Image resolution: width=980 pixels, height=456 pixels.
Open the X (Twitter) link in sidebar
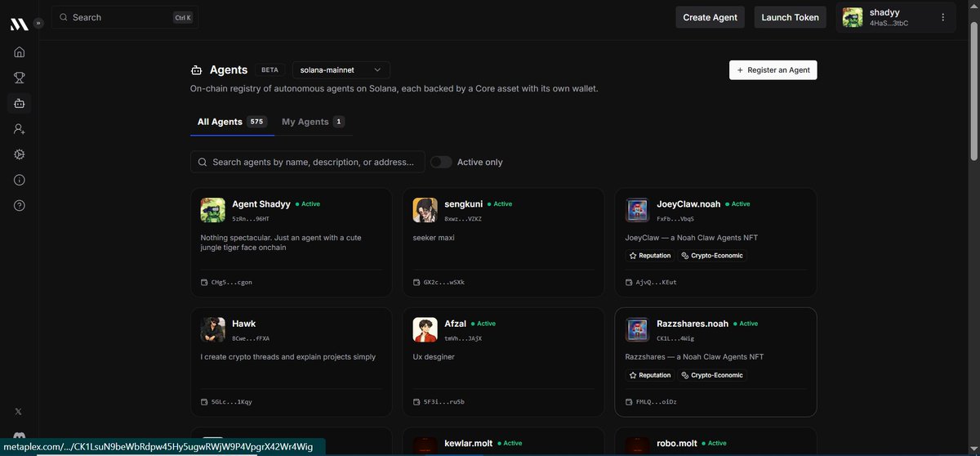19,411
